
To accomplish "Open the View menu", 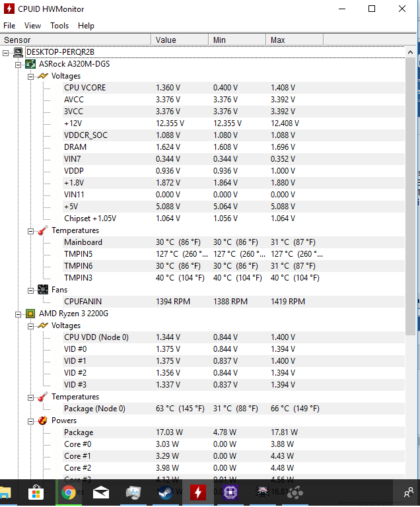I will tap(32, 26).
